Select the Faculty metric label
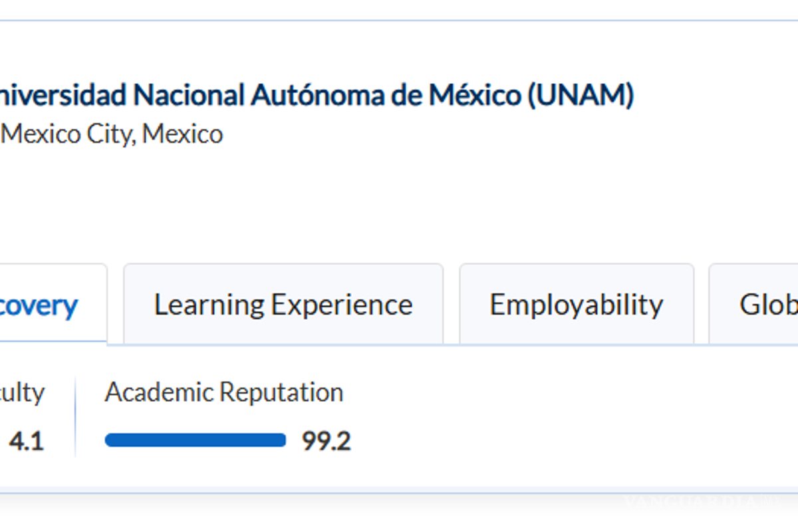Screen dimensions: 798x532 point(21,392)
